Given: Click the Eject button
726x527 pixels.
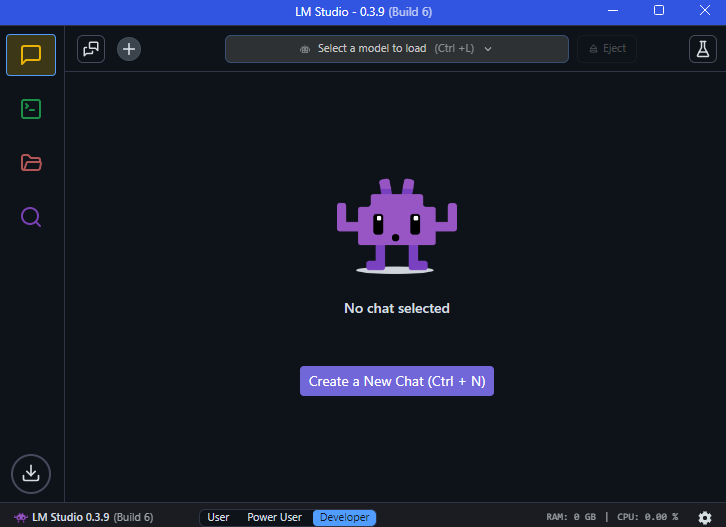Looking at the screenshot, I should click(x=607, y=49).
